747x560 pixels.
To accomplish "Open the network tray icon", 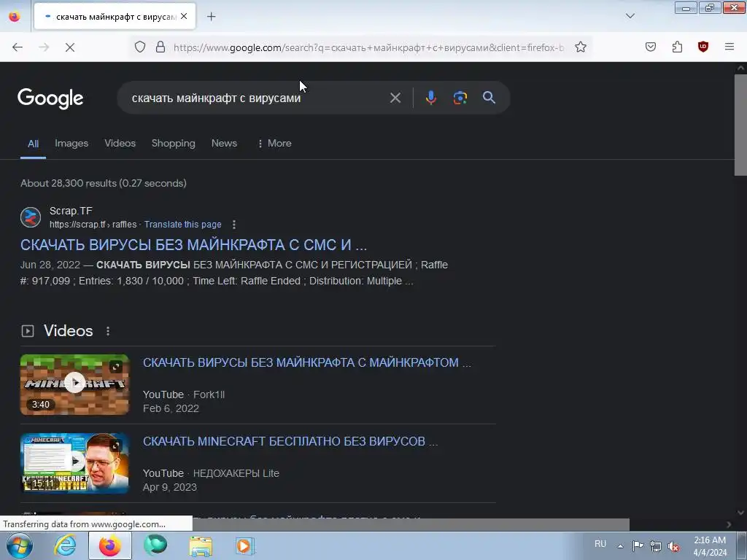I will point(656,546).
